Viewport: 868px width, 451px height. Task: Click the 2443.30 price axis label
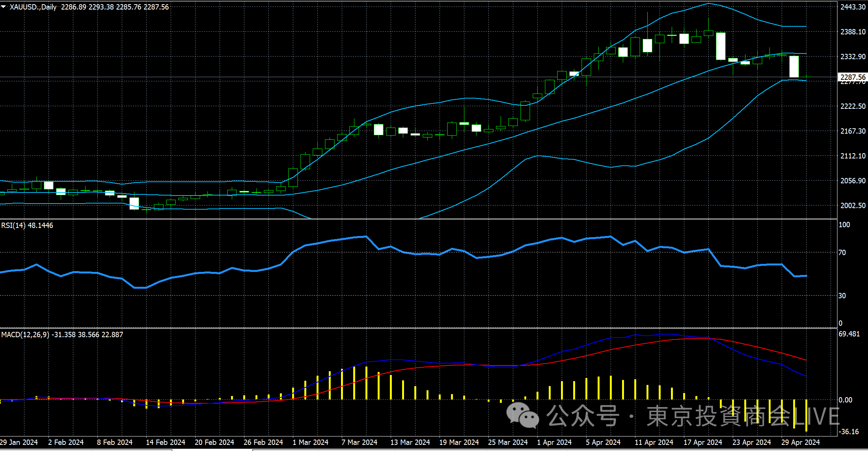click(853, 7)
